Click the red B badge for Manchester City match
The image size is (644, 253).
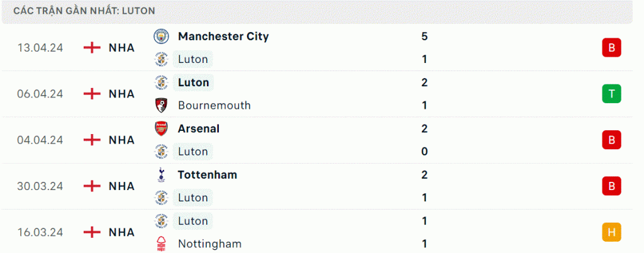[611, 48]
